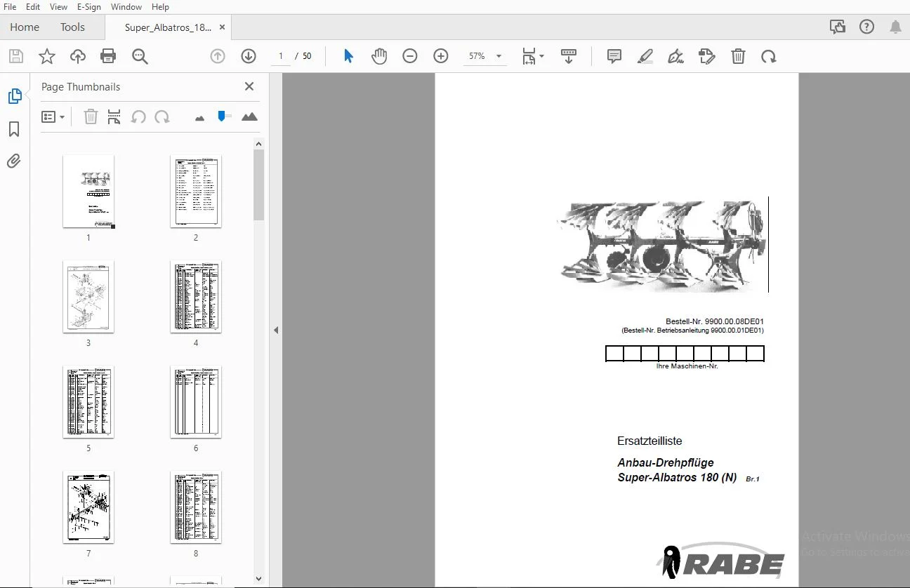Zoom out with the minus button
Image resolution: width=910 pixels, height=588 pixels.
(x=410, y=56)
